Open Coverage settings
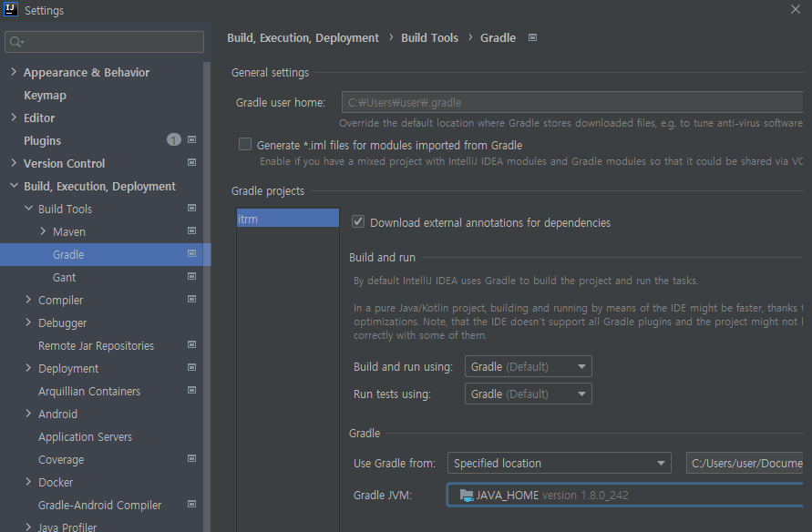Viewport: 812px width, 532px height. pos(61,459)
